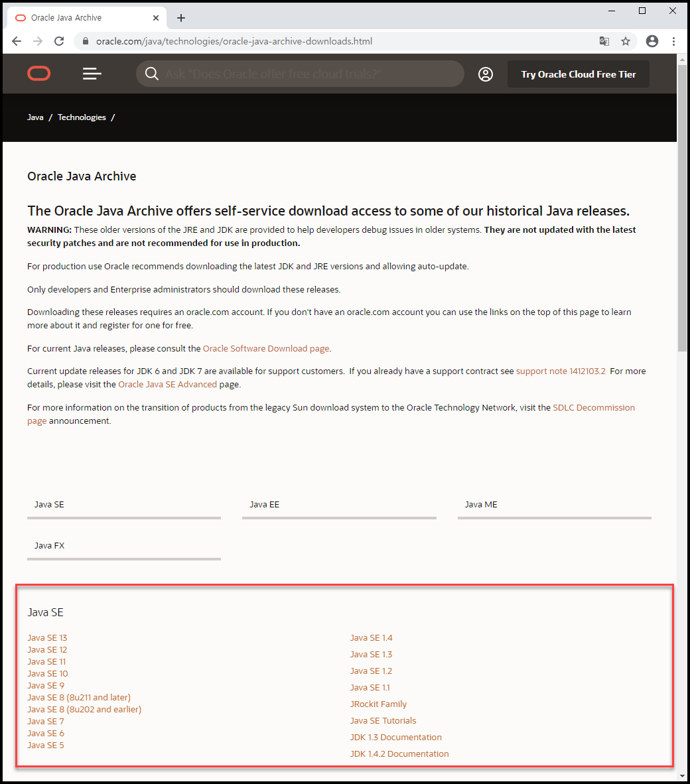
Task: Open Java SE 11 link
Action: click(46, 661)
